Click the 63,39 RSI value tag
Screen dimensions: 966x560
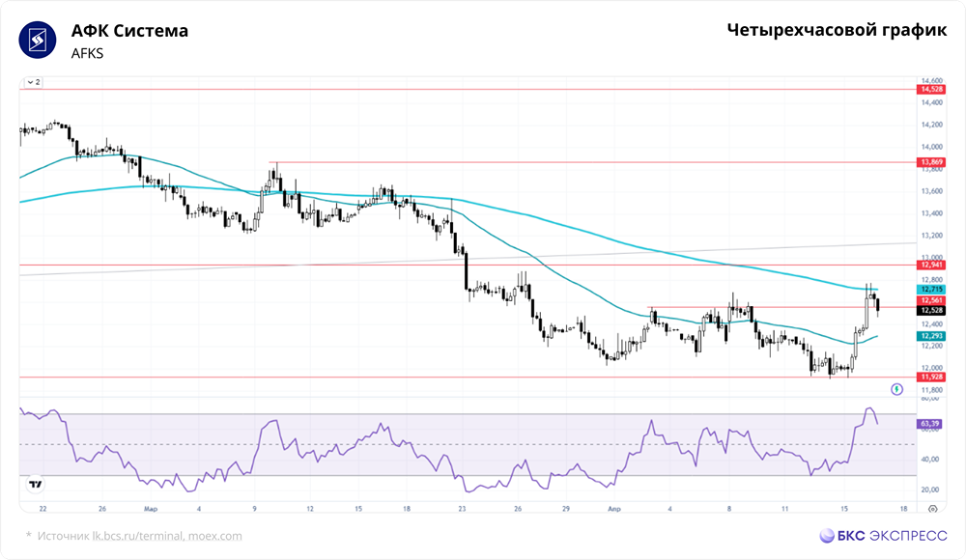(x=929, y=424)
